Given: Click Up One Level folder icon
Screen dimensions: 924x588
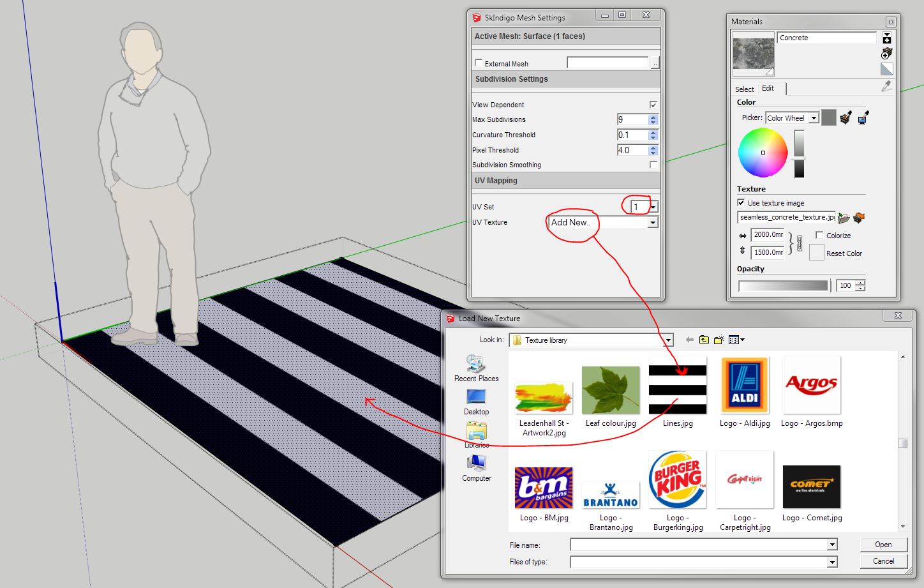Looking at the screenshot, I should 704,340.
